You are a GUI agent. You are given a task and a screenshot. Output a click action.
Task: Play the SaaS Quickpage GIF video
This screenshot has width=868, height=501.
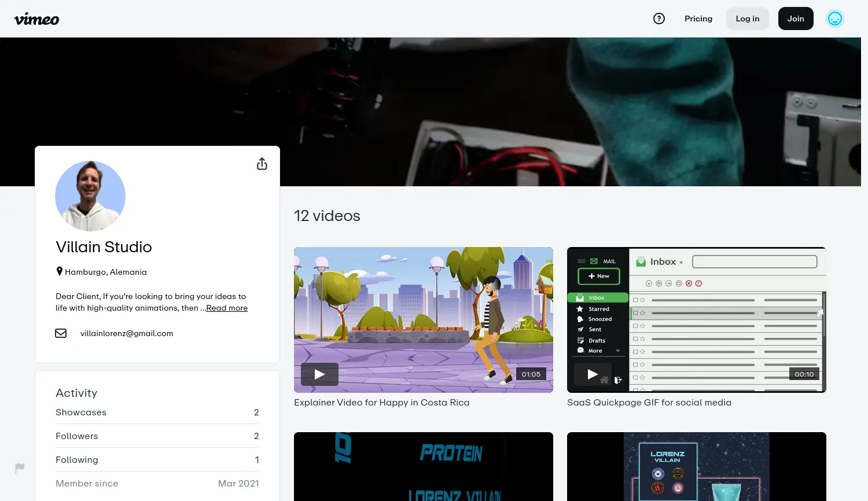[592, 374]
